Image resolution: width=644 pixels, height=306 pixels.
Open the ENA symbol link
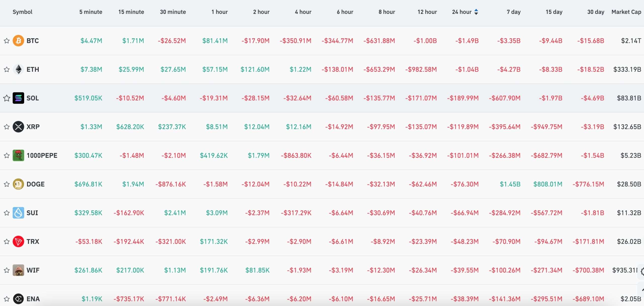33,299
